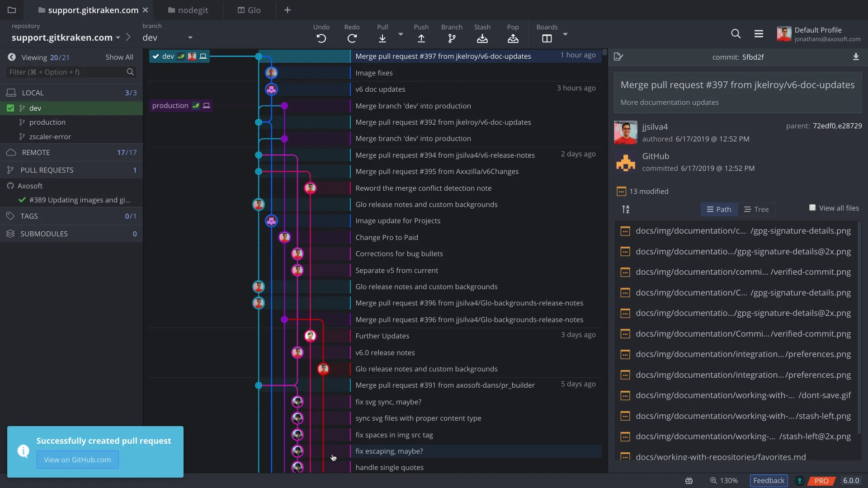The height and width of the screenshot is (488, 868).
Task: Click View on GitHub.com button
Action: 77,460
